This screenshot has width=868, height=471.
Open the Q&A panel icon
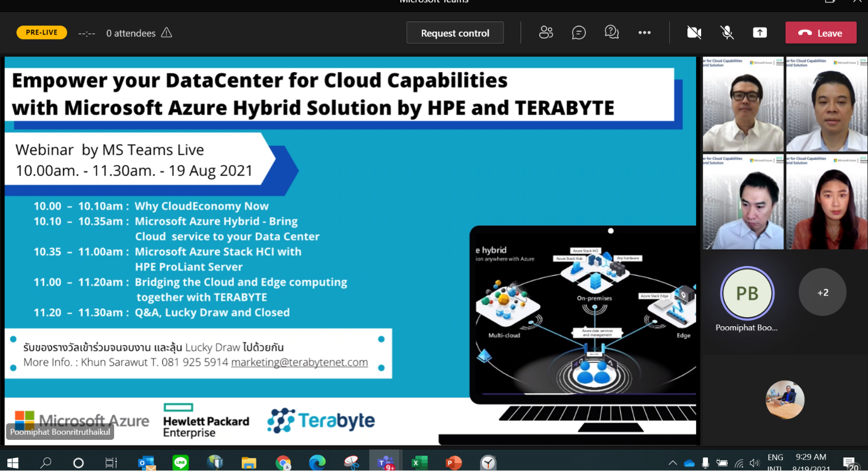coord(611,32)
